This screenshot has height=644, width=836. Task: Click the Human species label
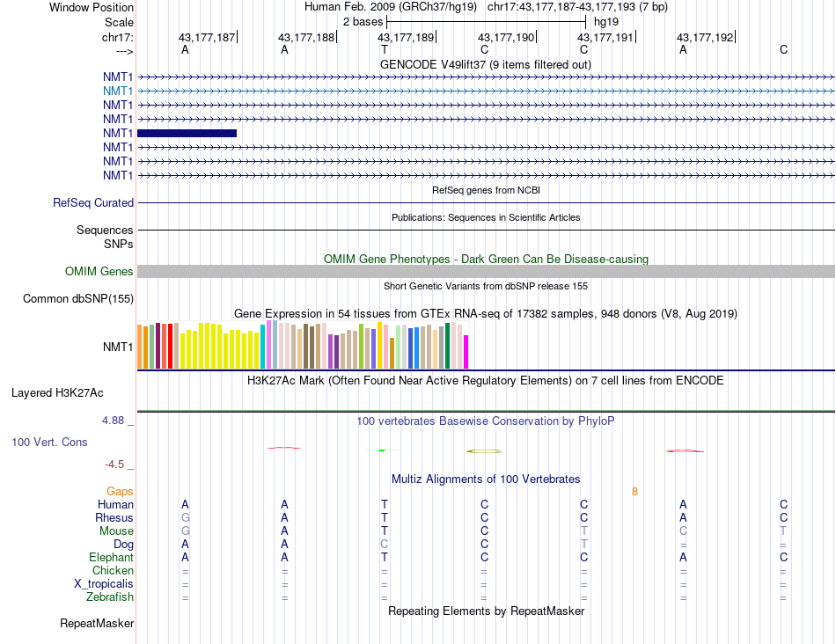coord(115,504)
